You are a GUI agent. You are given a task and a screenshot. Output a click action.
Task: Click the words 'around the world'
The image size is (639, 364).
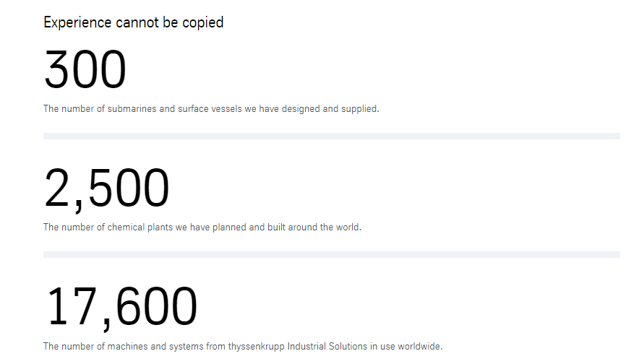(x=324, y=227)
